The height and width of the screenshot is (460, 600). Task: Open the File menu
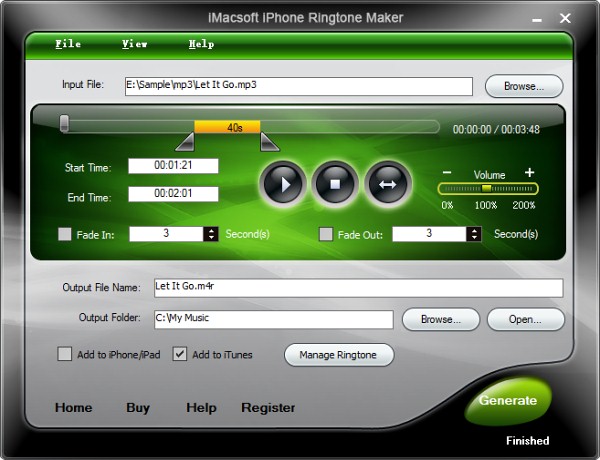[x=68, y=44]
